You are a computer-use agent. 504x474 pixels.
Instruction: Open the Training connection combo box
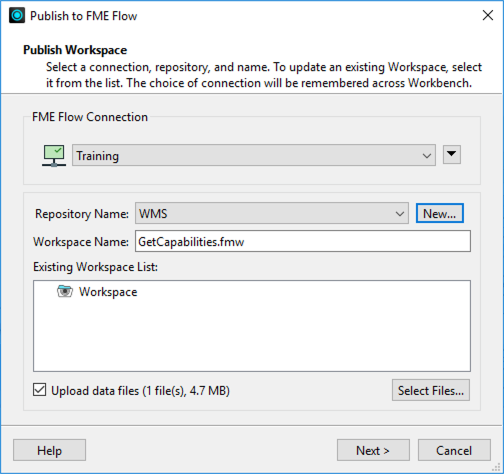pos(254,155)
